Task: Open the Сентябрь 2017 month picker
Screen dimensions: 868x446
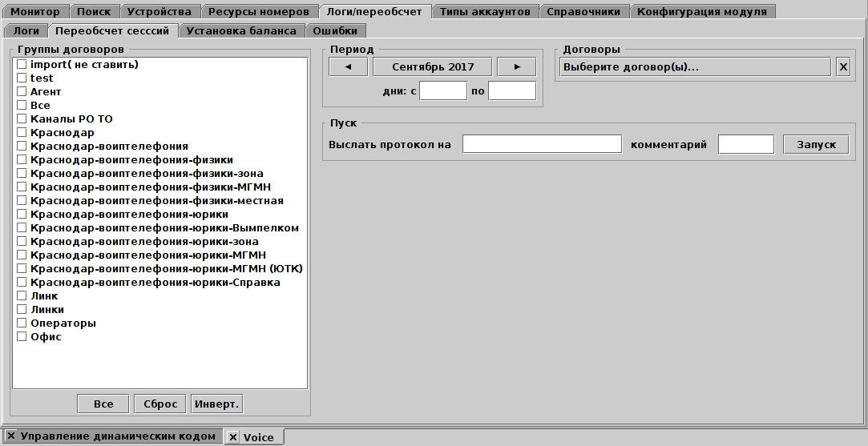Action: [x=433, y=66]
